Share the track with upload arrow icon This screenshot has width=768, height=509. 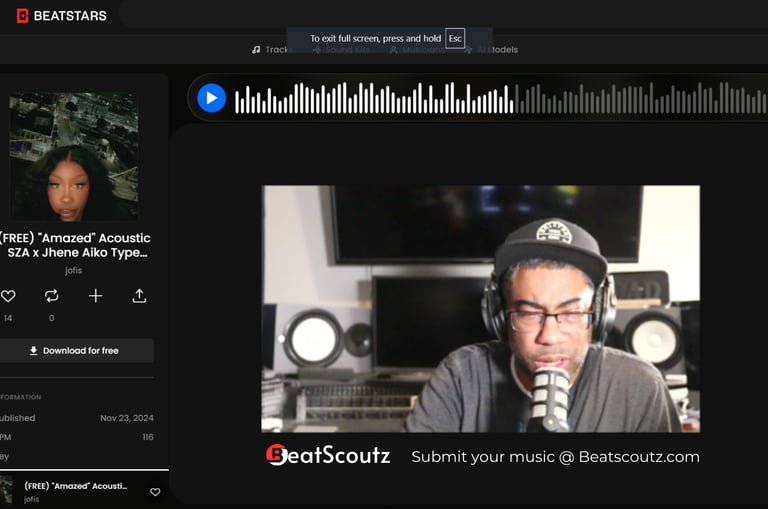139,296
